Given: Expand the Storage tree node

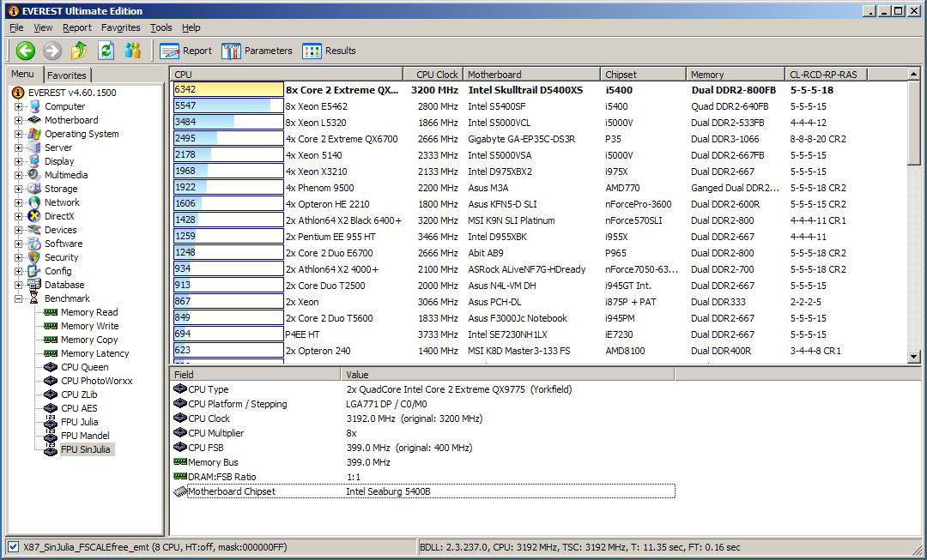Looking at the screenshot, I should pyautogui.click(x=18, y=189).
